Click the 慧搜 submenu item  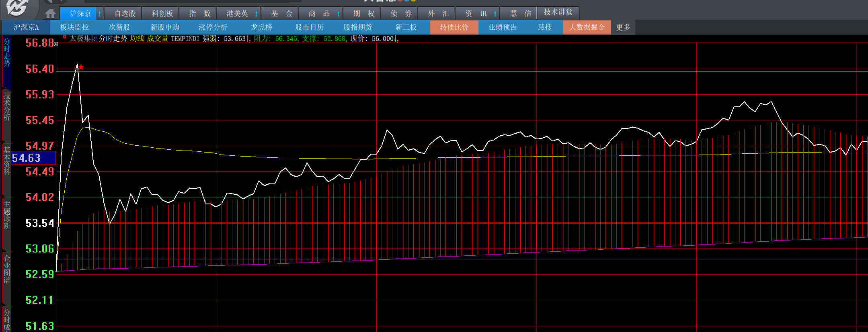pos(545,27)
